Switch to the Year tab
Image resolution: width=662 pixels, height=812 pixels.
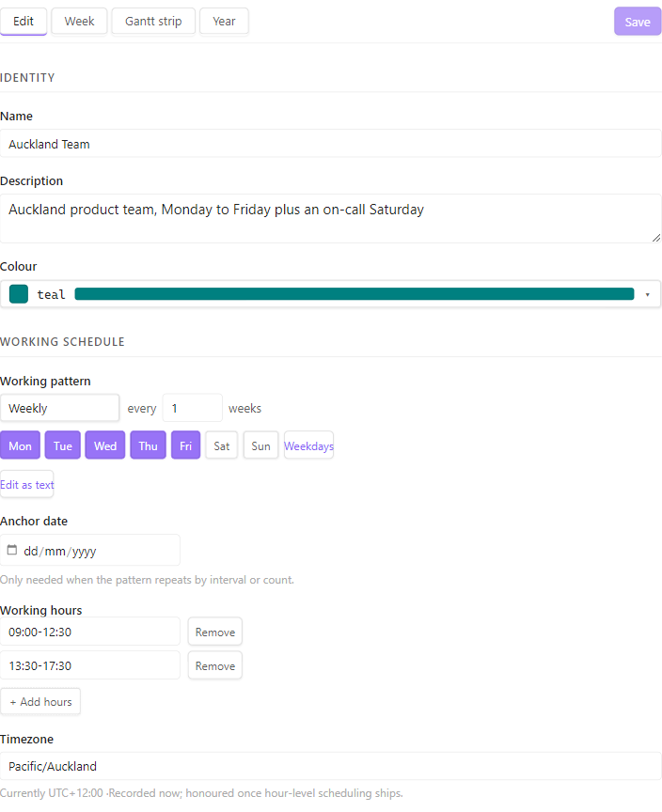coord(224,22)
